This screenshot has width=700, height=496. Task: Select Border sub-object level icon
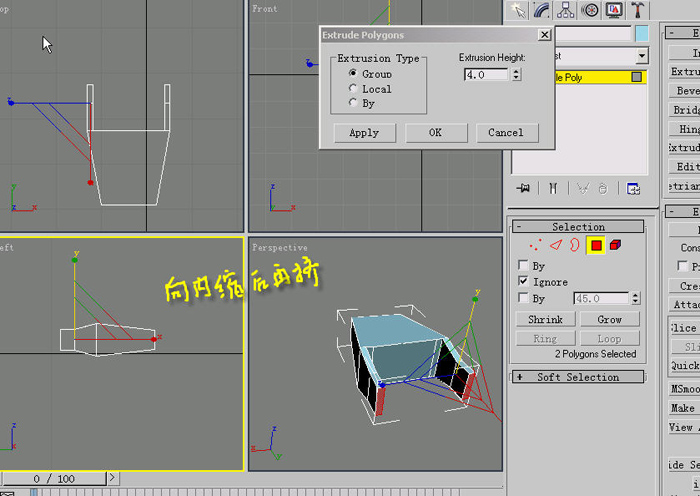(575, 245)
